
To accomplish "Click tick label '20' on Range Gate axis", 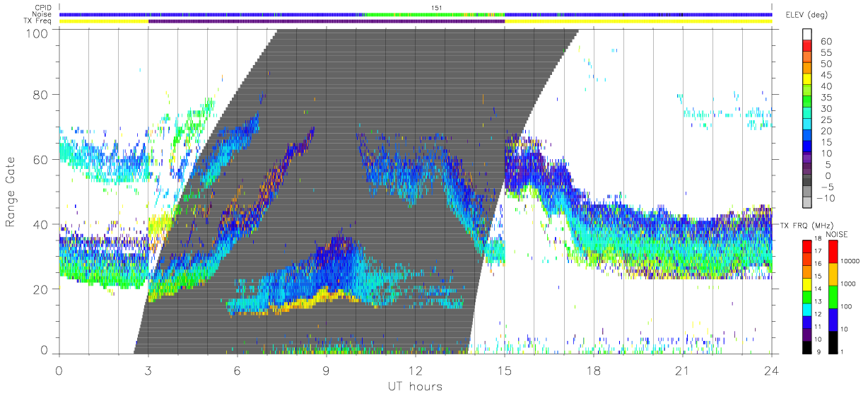I will (41, 290).
